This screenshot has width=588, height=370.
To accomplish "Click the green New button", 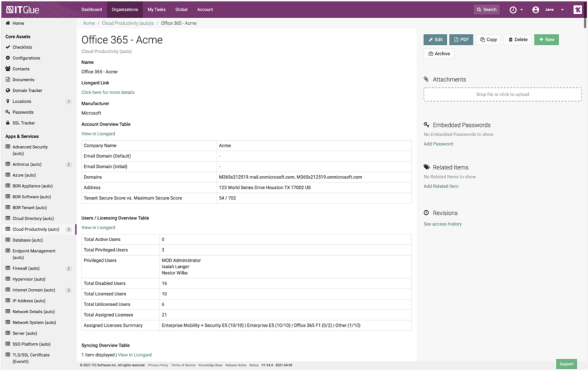I will tap(547, 40).
